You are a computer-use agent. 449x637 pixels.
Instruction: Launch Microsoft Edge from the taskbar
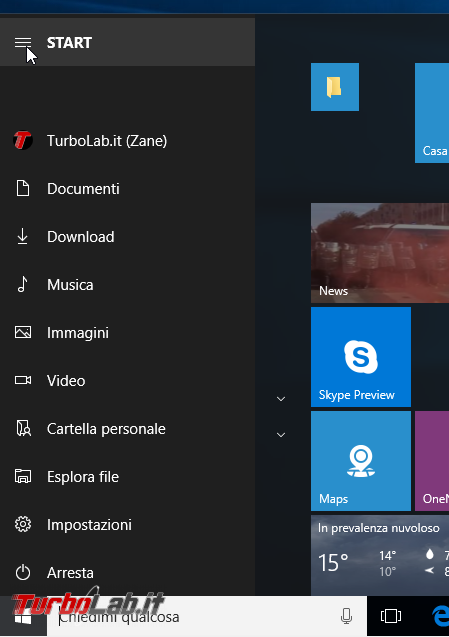tap(440, 616)
